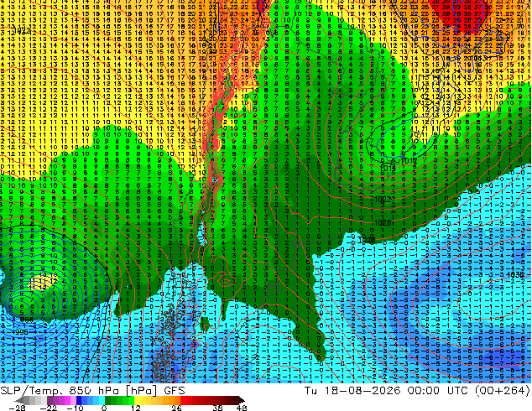Pick the purple section of the temperature legend
Image resolution: width=532 pixels, height=411 pixels.
point(61,400)
